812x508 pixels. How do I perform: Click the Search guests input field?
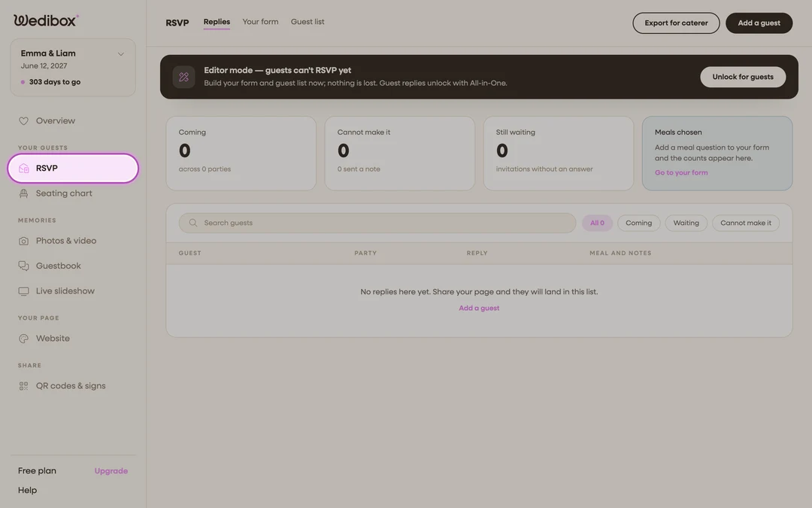tap(377, 223)
